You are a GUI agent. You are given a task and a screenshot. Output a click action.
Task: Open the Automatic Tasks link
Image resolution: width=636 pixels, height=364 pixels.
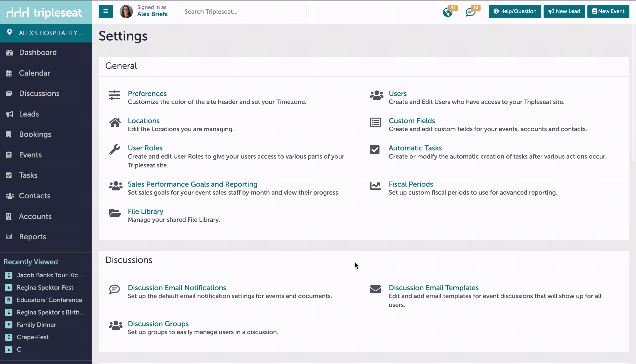(415, 148)
